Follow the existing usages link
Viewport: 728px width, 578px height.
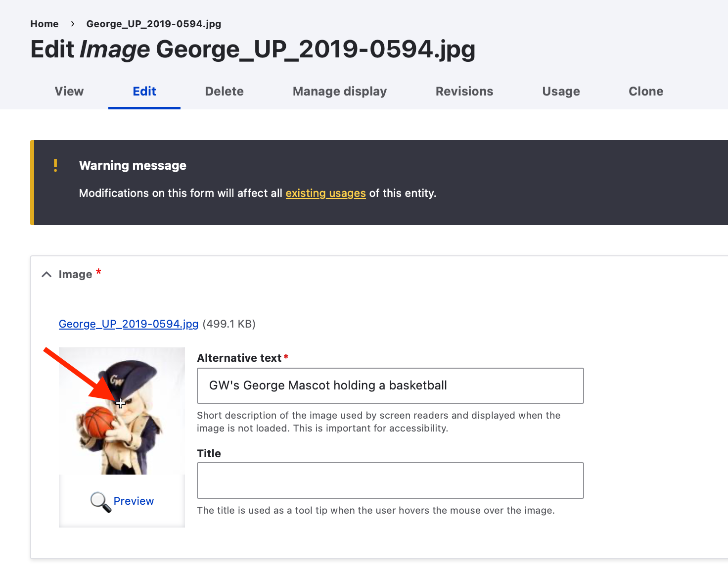[x=325, y=193]
